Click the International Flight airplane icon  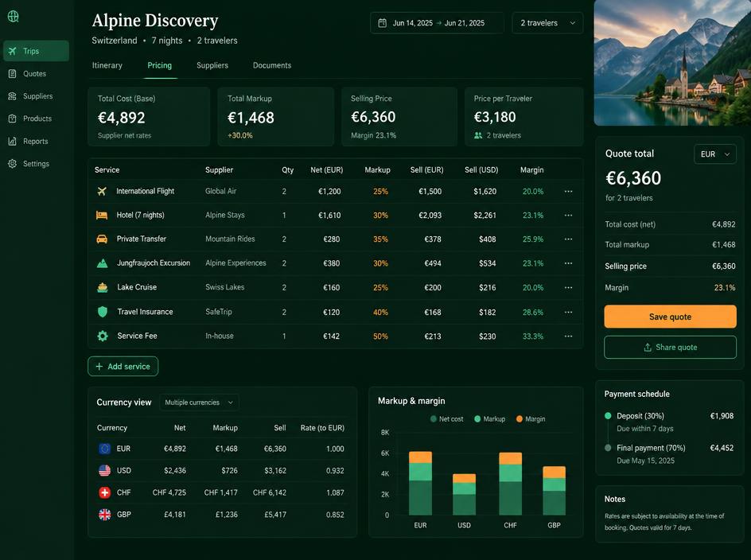click(102, 191)
